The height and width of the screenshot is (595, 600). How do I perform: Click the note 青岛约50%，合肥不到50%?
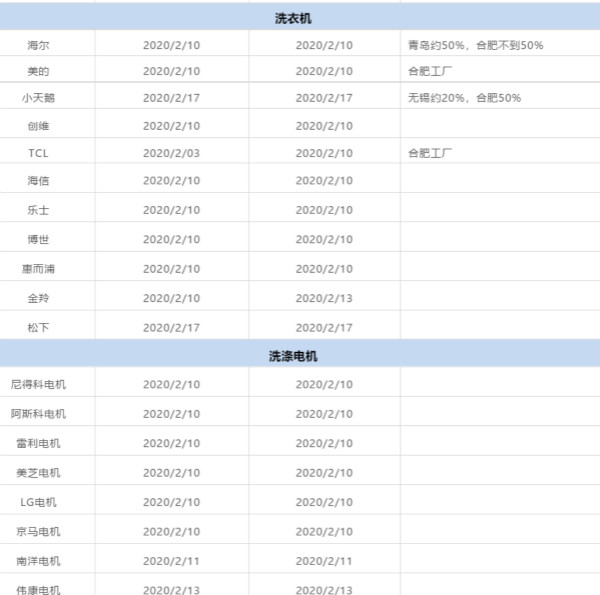click(476, 45)
